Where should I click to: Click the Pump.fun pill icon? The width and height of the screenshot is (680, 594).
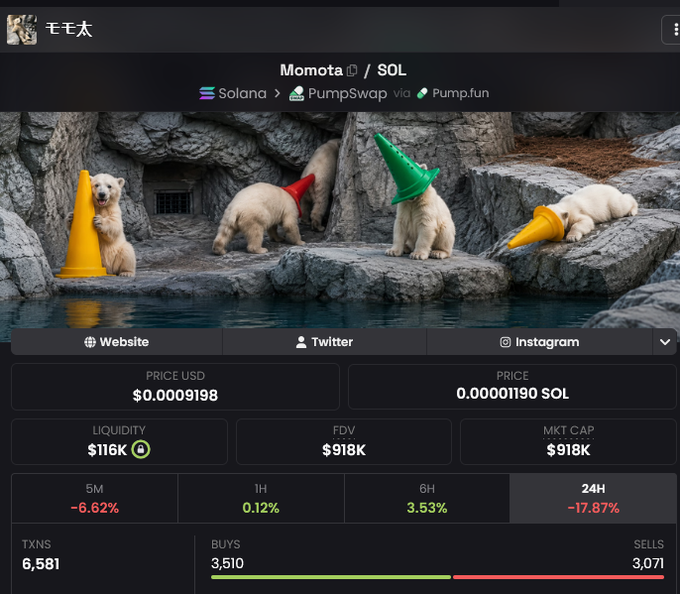coord(422,93)
